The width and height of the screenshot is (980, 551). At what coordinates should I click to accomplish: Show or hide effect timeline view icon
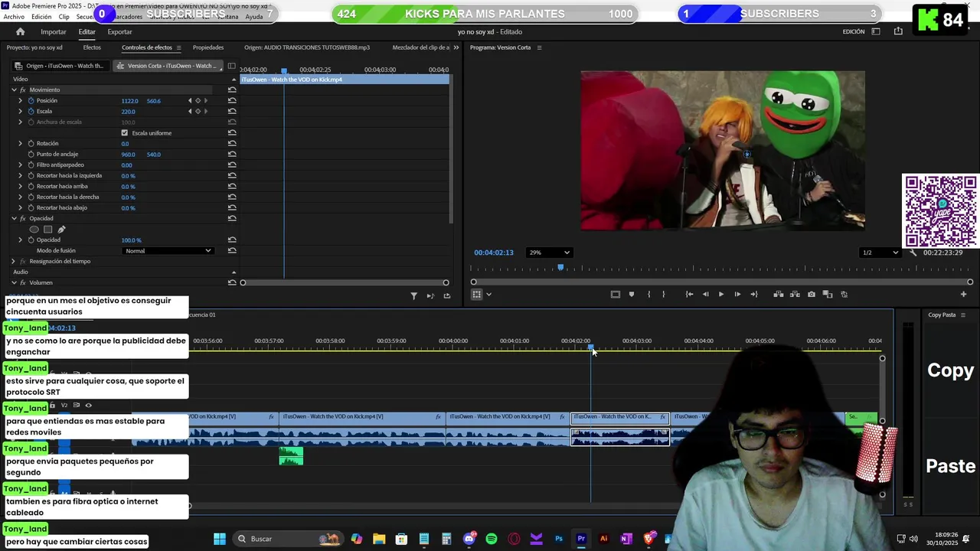[232, 66]
